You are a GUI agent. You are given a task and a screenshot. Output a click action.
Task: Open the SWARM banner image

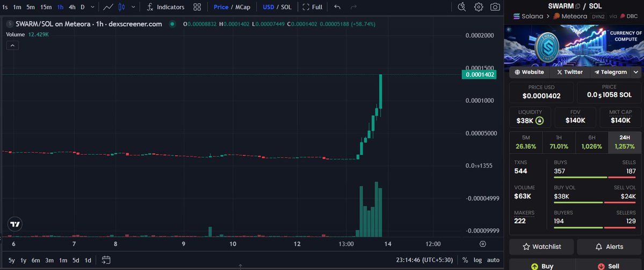click(x=574, y=45)
